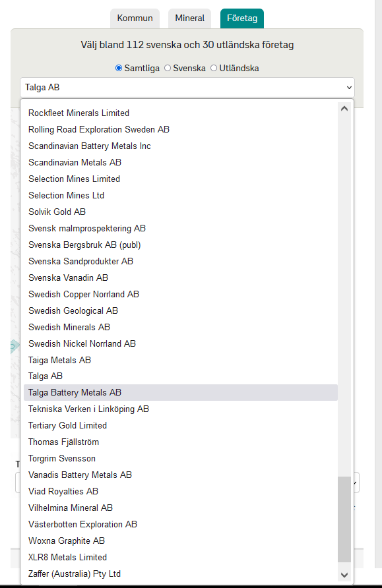The height and width of the screenshot is (588, 382).
Task: Choose Rolling Road Exploration Sweden AB
Action: 181,129
